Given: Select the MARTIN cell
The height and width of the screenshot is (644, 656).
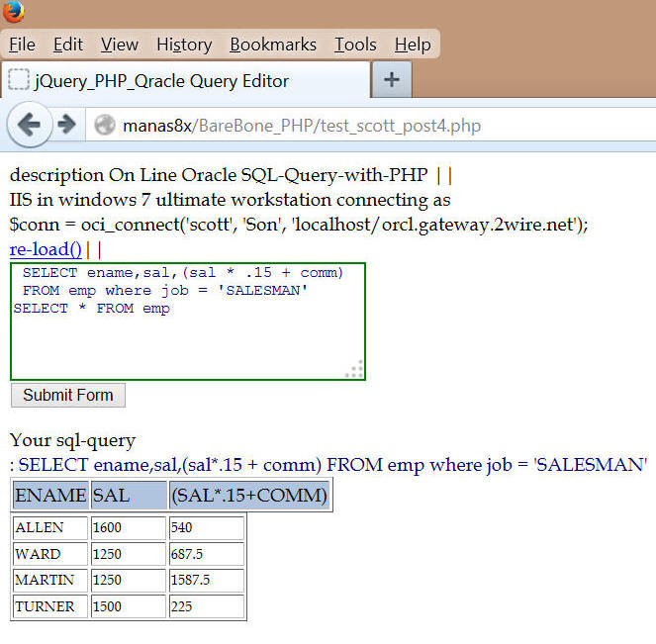Looking at the screenshot, I should tap(50, 580).
